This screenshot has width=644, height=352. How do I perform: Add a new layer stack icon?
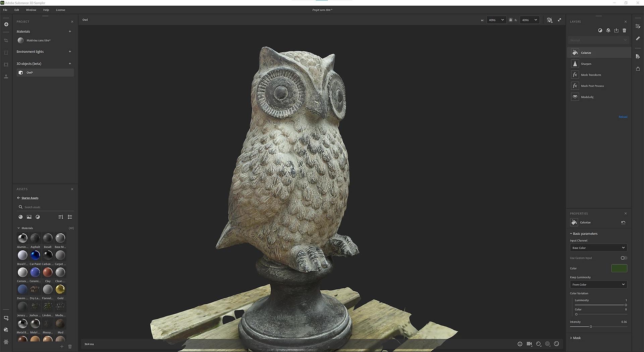608,30
